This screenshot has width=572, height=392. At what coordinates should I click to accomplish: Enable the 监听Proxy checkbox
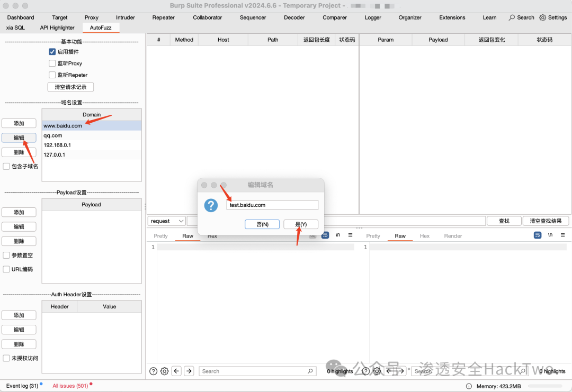coord(52,63)
